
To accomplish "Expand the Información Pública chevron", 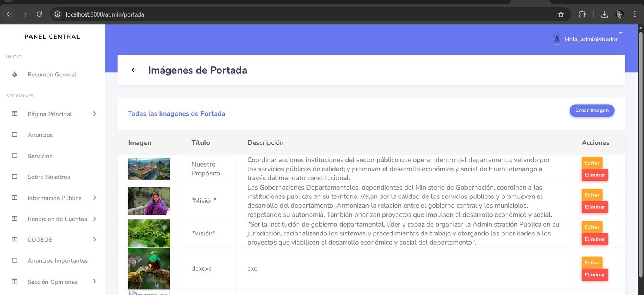I will tap(95, 198).
